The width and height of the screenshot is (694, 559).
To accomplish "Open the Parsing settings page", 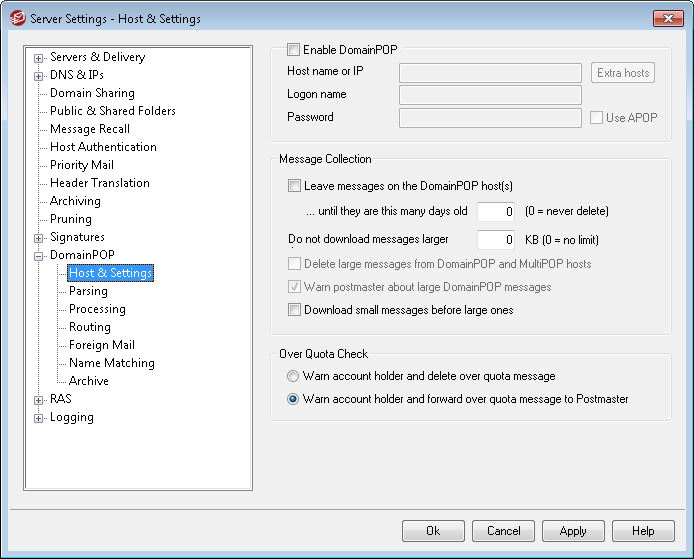I will (89, 291).
